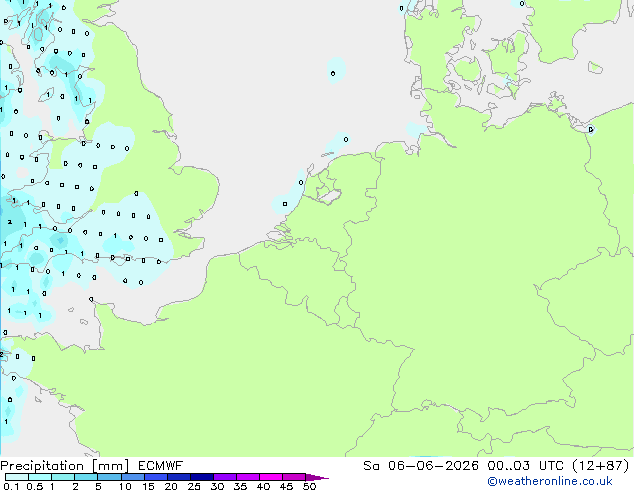Pick the 15–20 mm legend swatch
This screenshot has width=634, height=490.
[x=155, y=477]
